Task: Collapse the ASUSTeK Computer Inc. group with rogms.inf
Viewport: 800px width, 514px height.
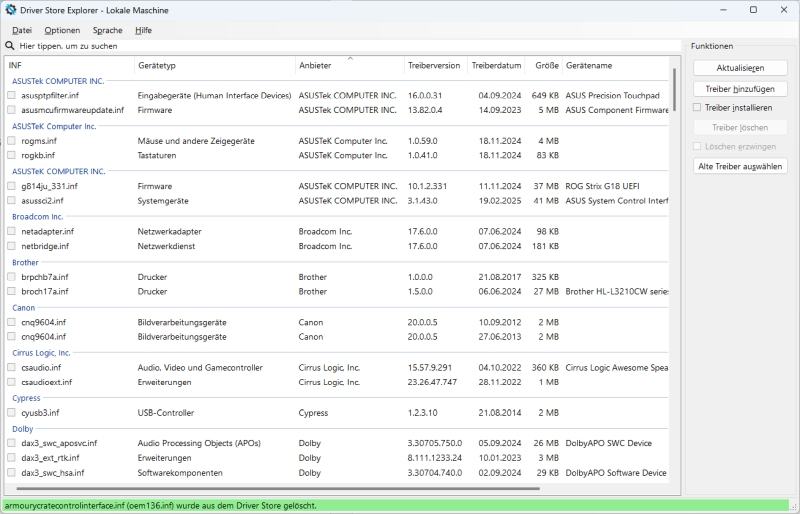Action: (x=54, y=126)
